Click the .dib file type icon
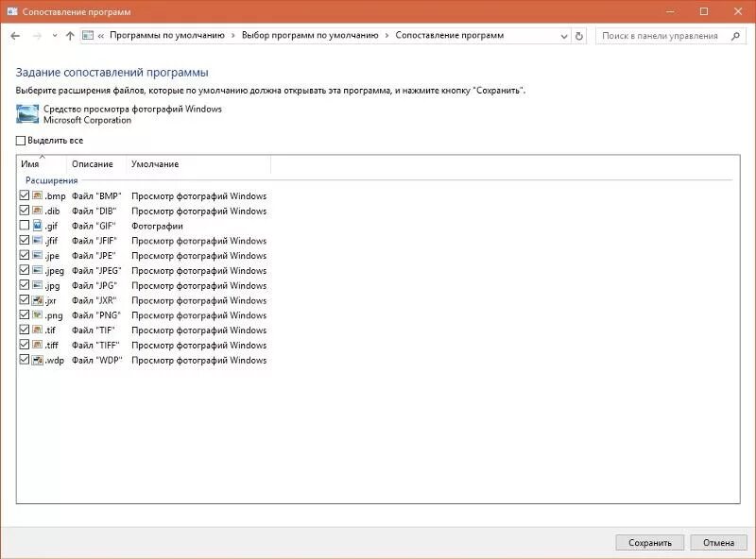The height and width of the screenshot is (559, 756). [x=38, y=211]
